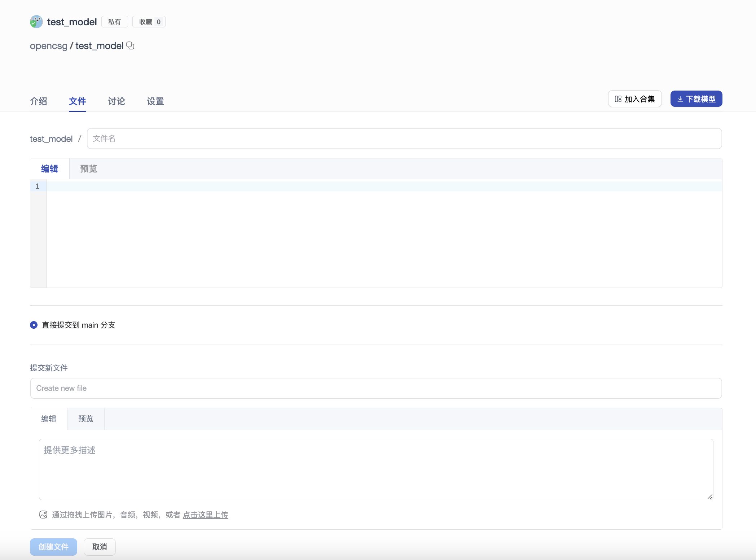Screen dimensions: 756x560
Task: Focus the Create new file commit input
Action: click(x=376, y=388)
